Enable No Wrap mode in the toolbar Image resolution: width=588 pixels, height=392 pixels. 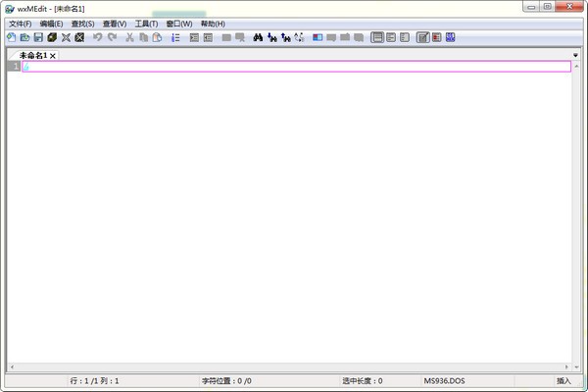[x=377, y=37]
